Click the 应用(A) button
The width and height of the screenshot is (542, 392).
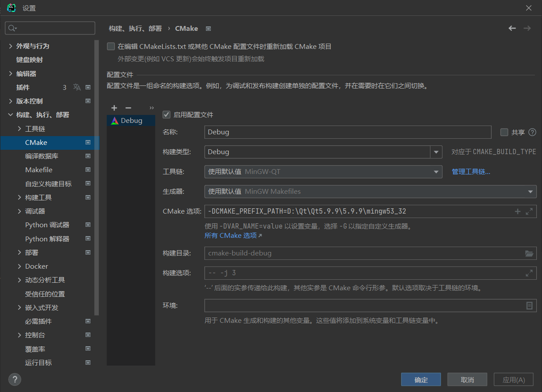(514, 380)
